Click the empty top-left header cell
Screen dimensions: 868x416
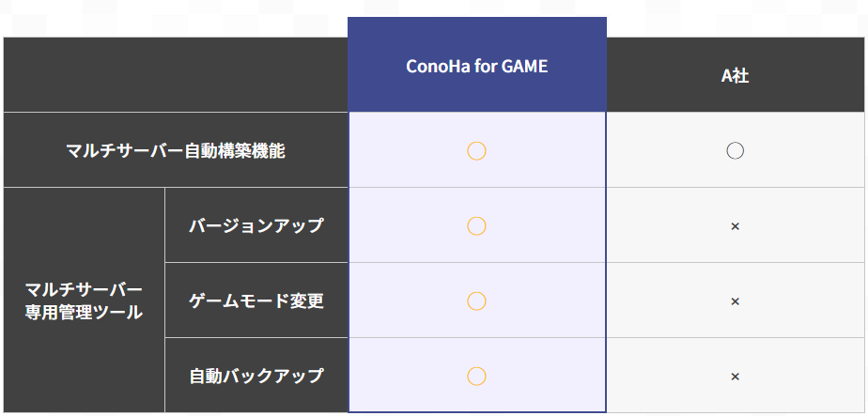(x=176, y=75)
